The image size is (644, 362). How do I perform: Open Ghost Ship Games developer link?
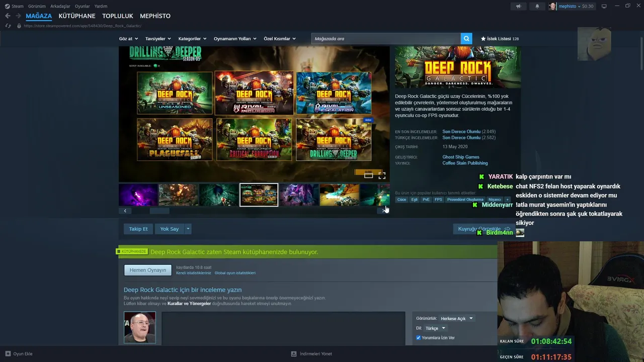(x=461, y=157)
